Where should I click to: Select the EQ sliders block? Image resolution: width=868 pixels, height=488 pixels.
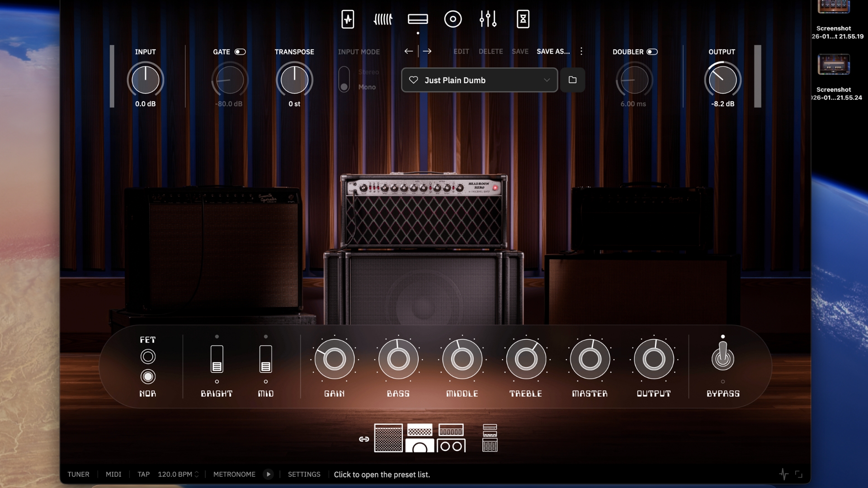[488, 19]
